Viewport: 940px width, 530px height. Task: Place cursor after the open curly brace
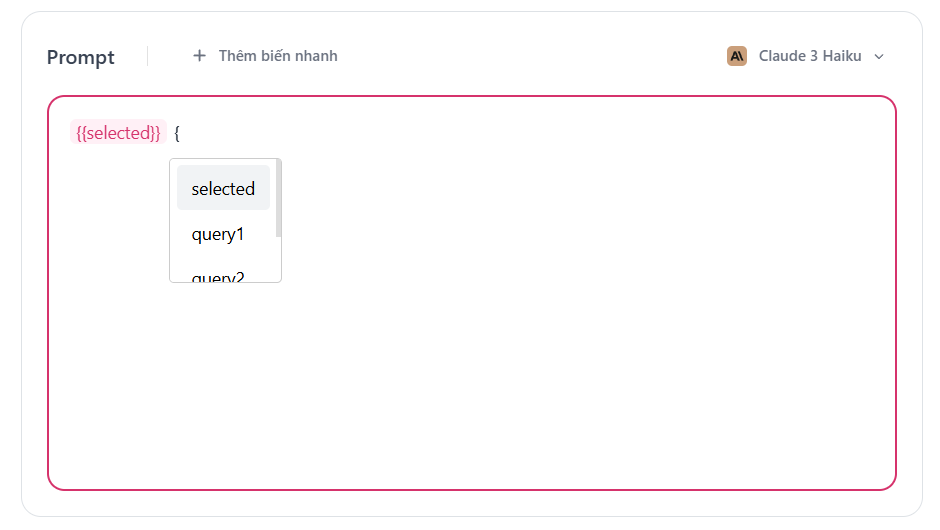click(x=181, y=132)
